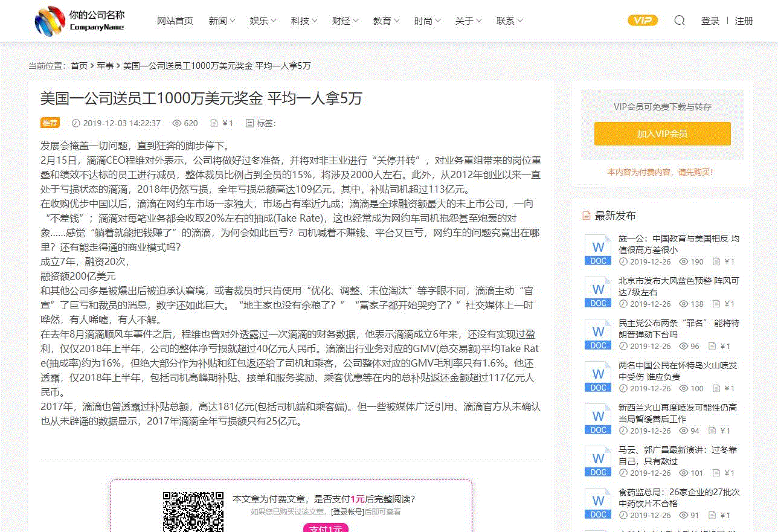Click the 加入VIP会员 button

tap(662, 134)
